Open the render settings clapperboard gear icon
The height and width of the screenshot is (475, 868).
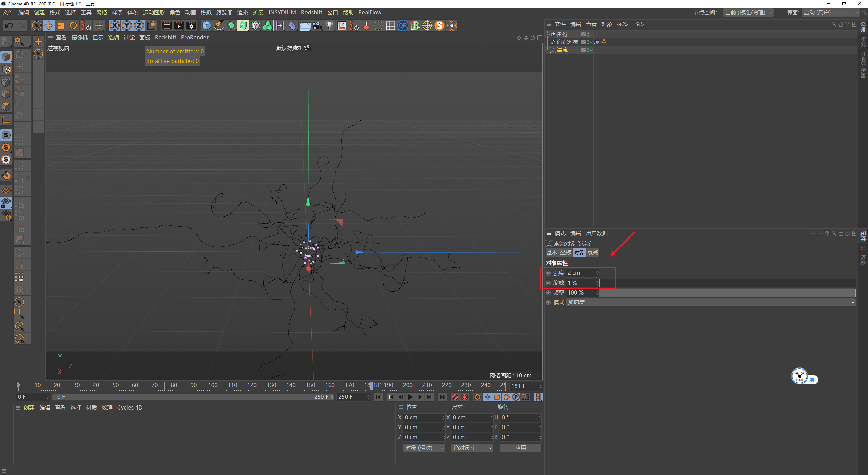pos(192,26)
